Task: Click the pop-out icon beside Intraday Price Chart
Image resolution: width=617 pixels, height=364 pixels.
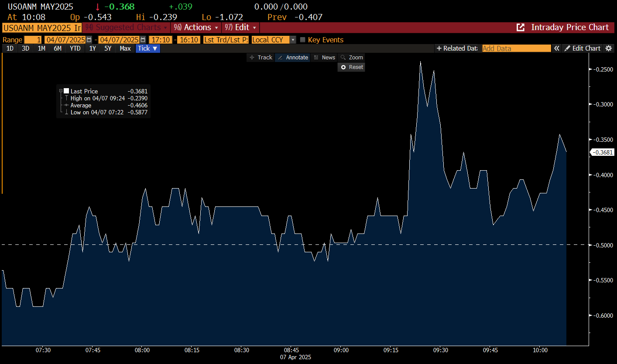Action: pyautogui.click(x=520, y=27)
